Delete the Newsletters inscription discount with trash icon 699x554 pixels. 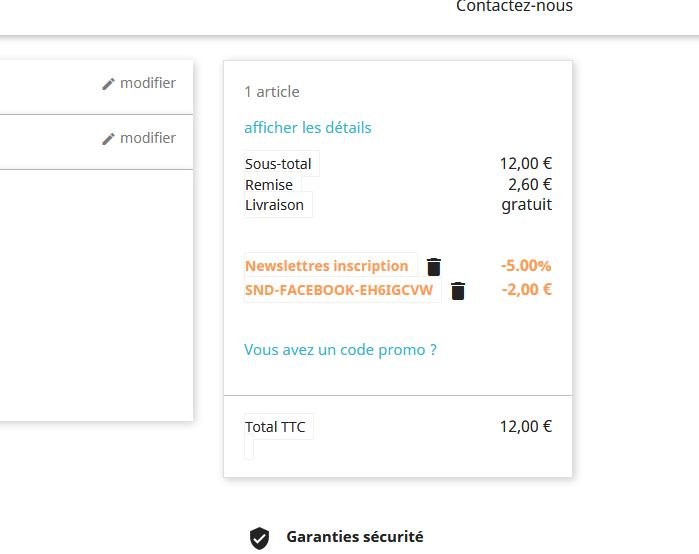[434, 267]
